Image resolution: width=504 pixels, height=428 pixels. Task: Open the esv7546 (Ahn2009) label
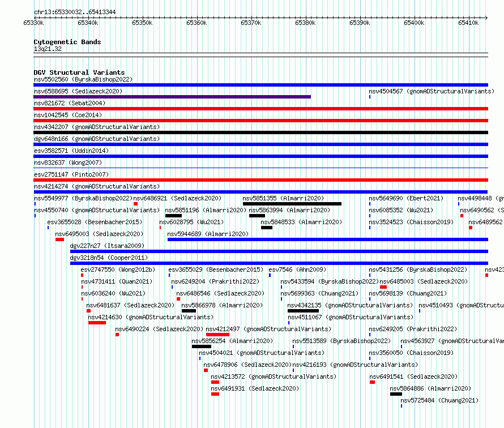tap(297, 269)
